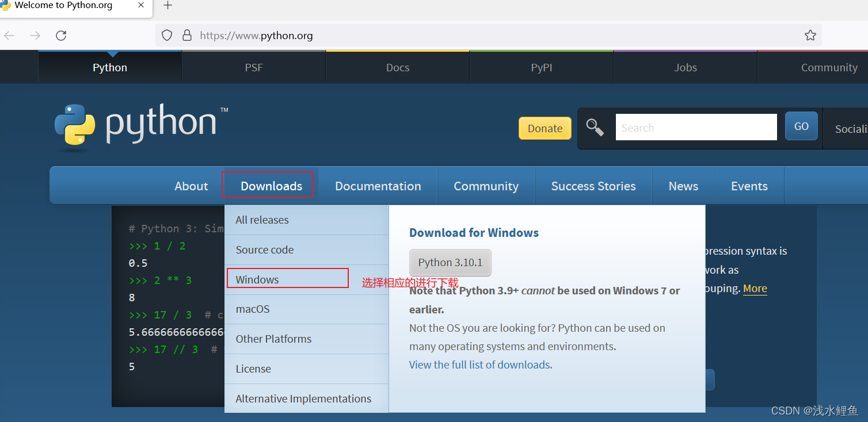Choose Source code from Downloads menu
The image size is (868, 422).
click(x=307, y=250)
